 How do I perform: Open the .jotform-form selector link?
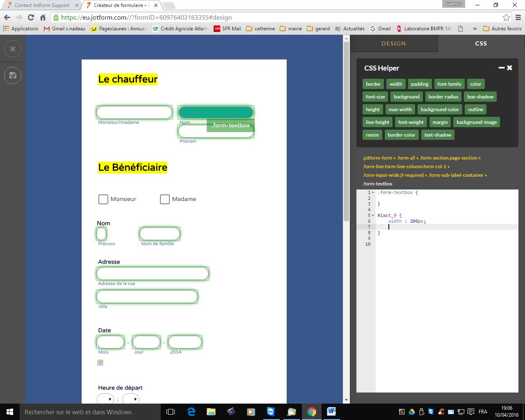point(377,157)
